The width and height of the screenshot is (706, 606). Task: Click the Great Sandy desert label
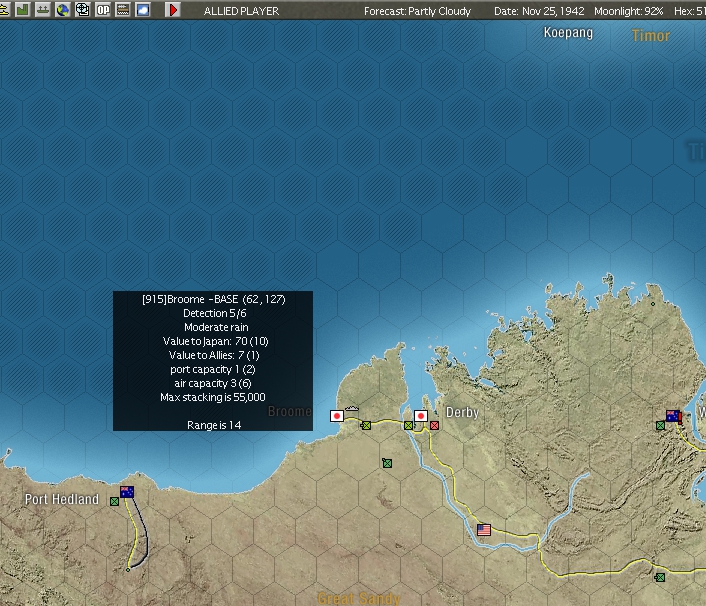coord(359,598)
